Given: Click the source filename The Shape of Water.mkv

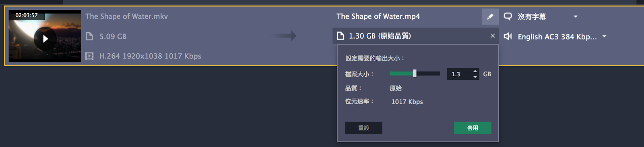Looking at the screenshot, I should point(126,17).
